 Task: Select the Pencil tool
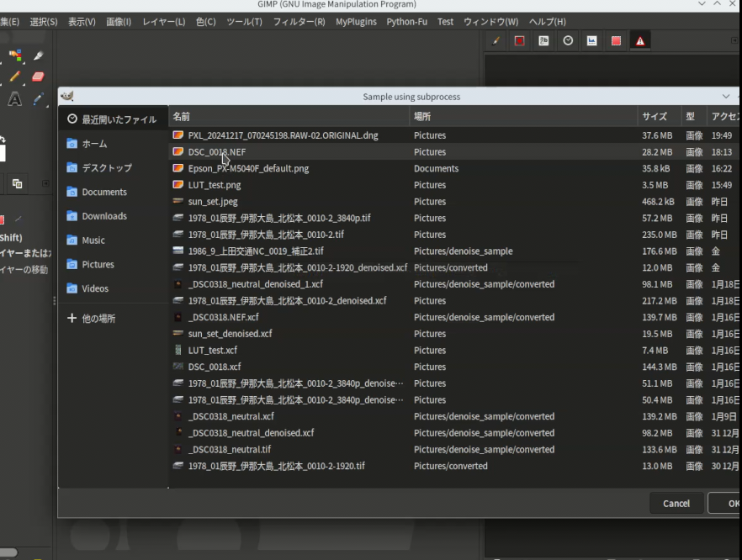[x=14, y=77]
